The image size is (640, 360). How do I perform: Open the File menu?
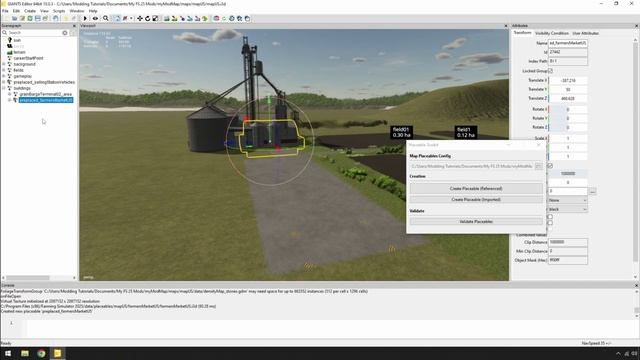pos(5,11)
